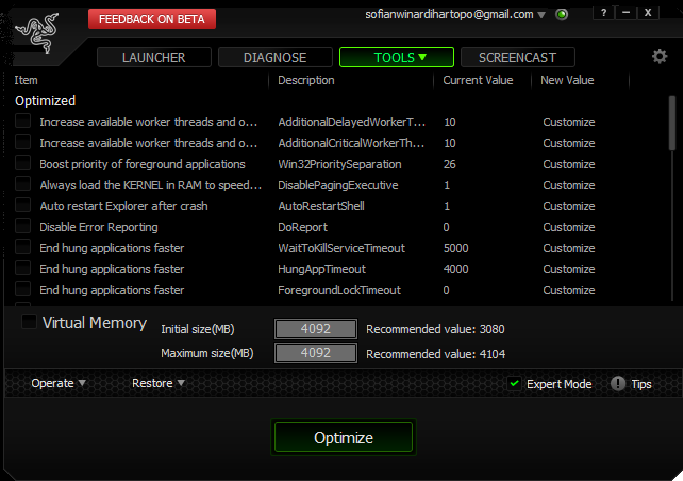Select the Win32PrioritySeparation description text

pyautogui.click(x=340, y=164)
